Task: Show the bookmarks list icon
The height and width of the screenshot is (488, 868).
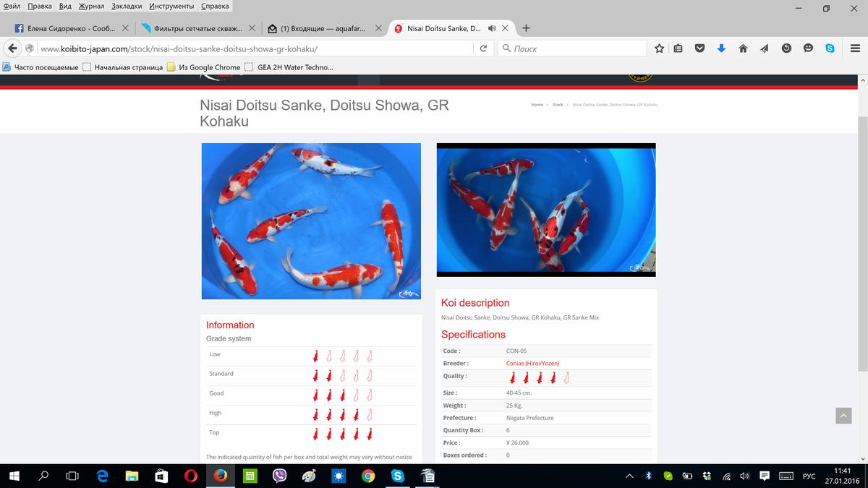Action: coord(678,48)
